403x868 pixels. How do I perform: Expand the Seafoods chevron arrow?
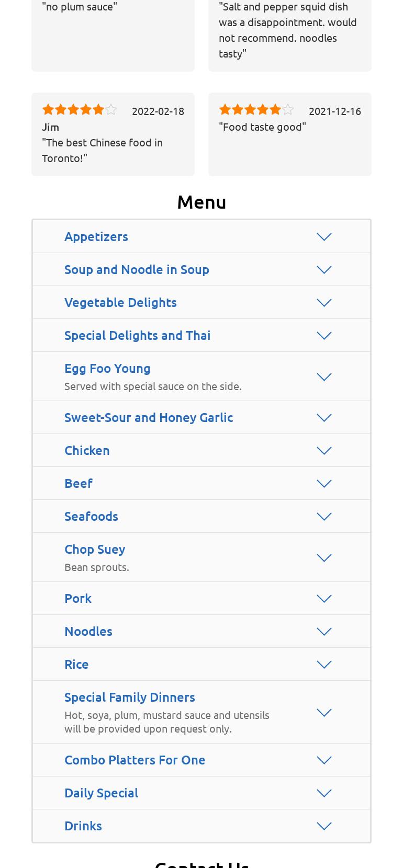(324, 517)
